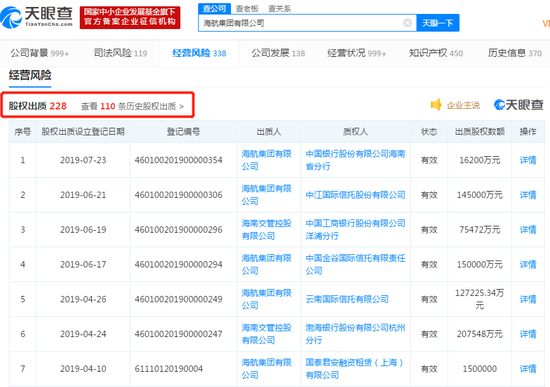Click the 天眼一下 search button

click(438, 23)
